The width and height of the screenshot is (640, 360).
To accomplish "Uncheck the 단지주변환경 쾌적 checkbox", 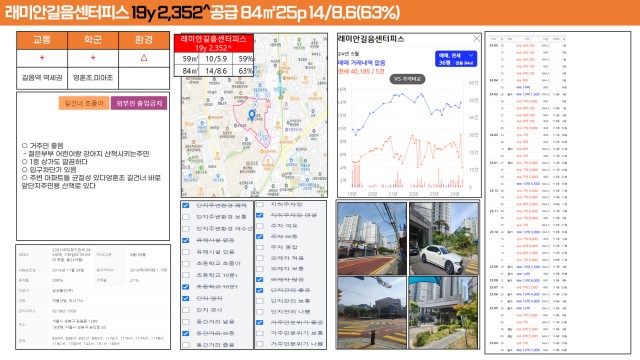I will (186, 205).
